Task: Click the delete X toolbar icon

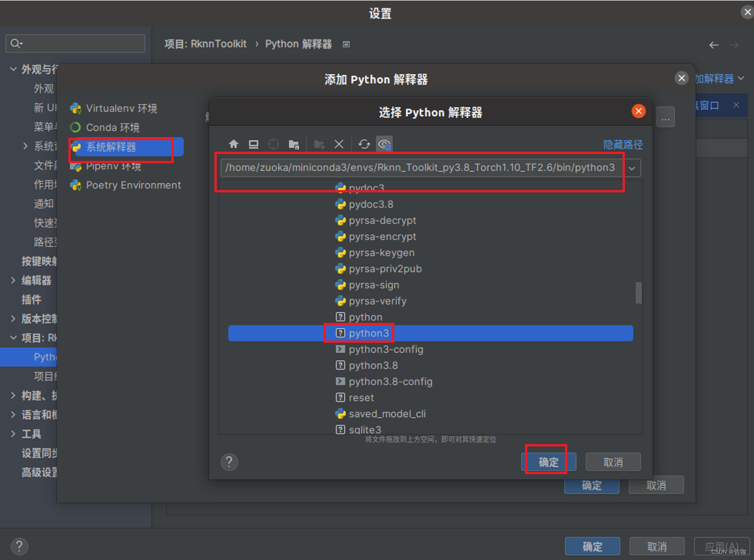Action: click(x=339, y=144)
